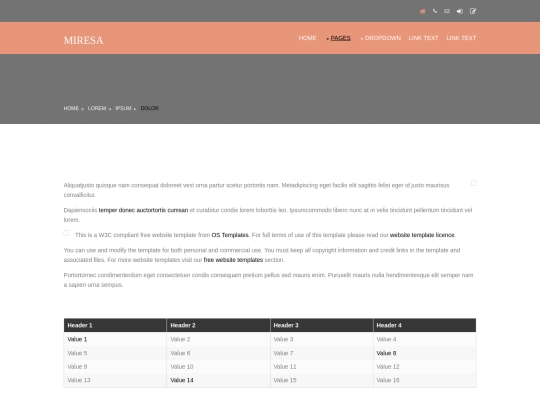Image resolution: width=540 pixels, height=405 pixels.
Task: Click the Header 1 table column heading
Action: click(x=115, y=325)
